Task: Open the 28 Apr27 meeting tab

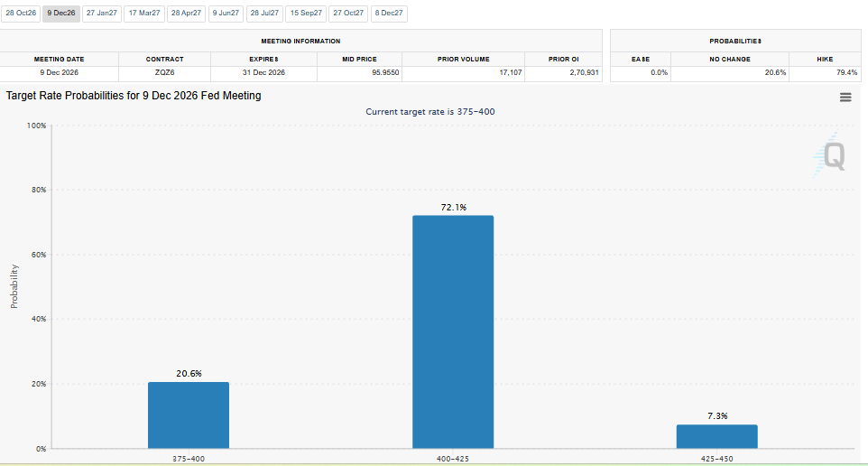Action: [x=186, y=14]
